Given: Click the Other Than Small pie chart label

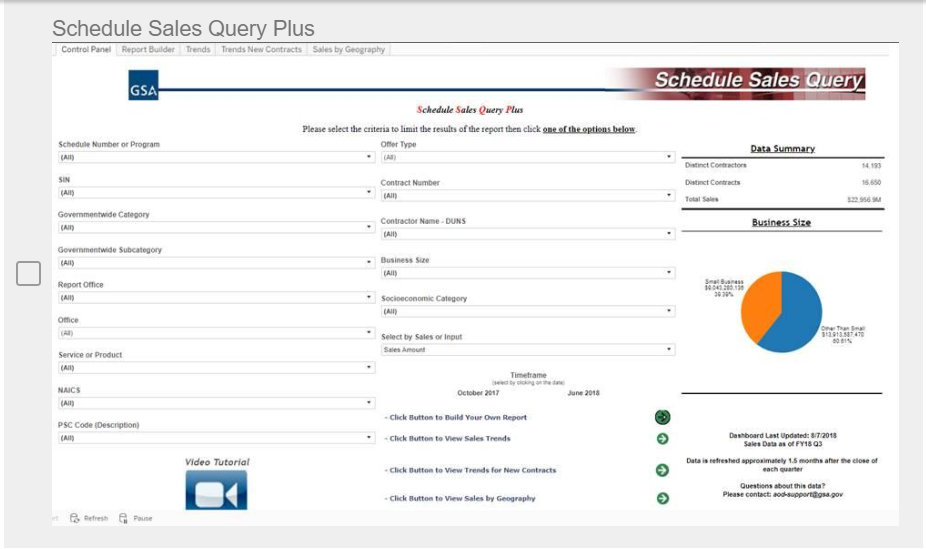Looking at the screenshot, I should [843, 335].
